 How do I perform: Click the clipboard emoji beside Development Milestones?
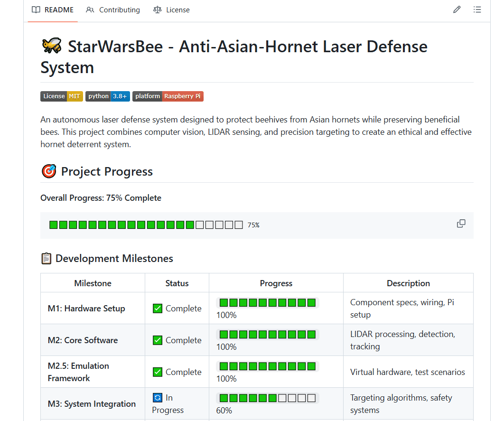tap(46, 258)
